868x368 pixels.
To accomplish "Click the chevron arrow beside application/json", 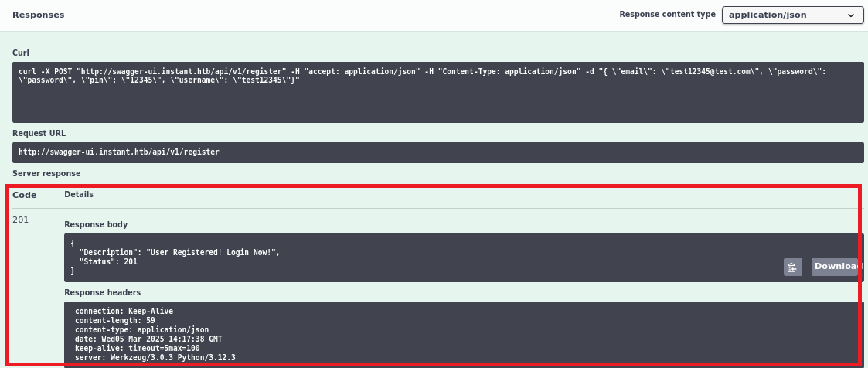I will click(x=851, y=15).
